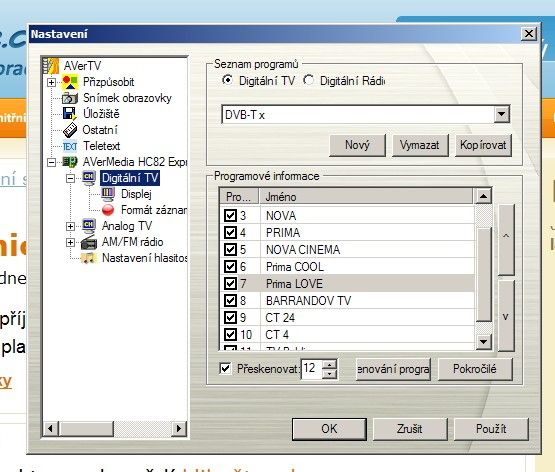
Task: Expand the Analog TV tree node
Action: [x=70, y=226]
